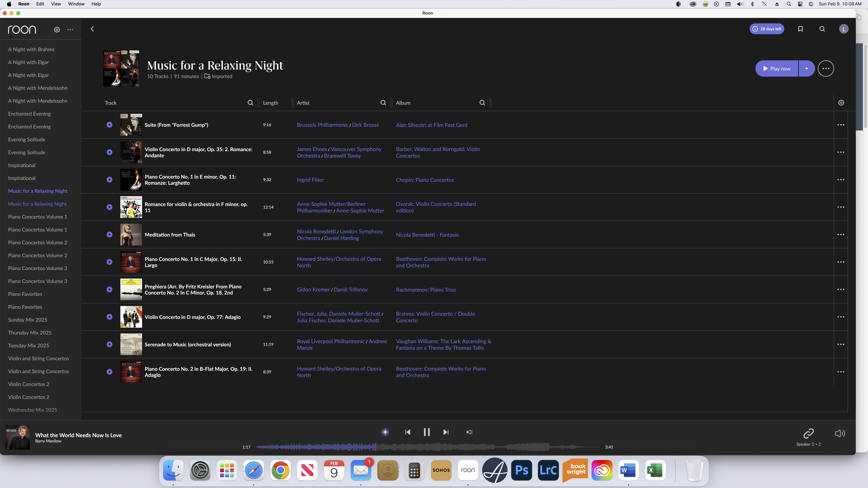Open Ingrid Fliter artist link

[310, 180]
